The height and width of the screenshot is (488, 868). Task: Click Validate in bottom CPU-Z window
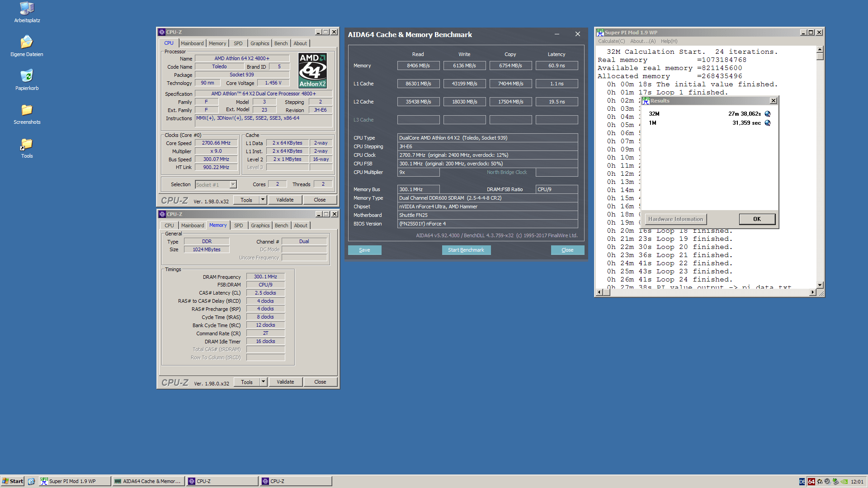(285, 382)
